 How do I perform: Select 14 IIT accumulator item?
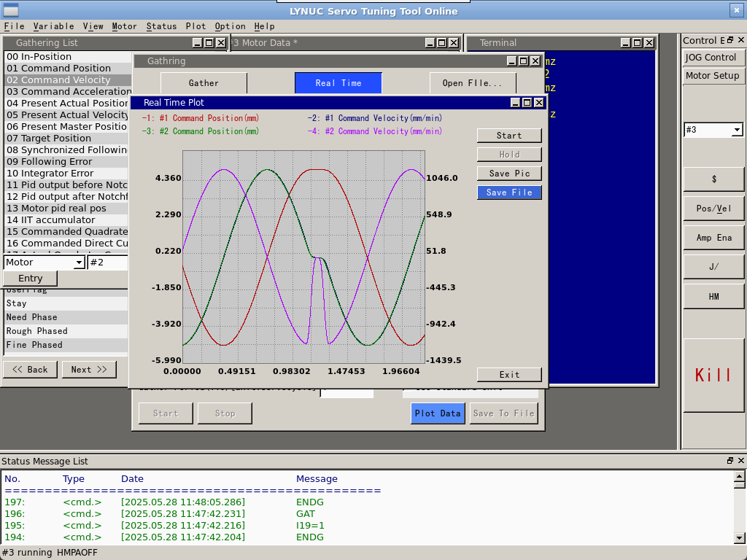[x=66, y=220]
